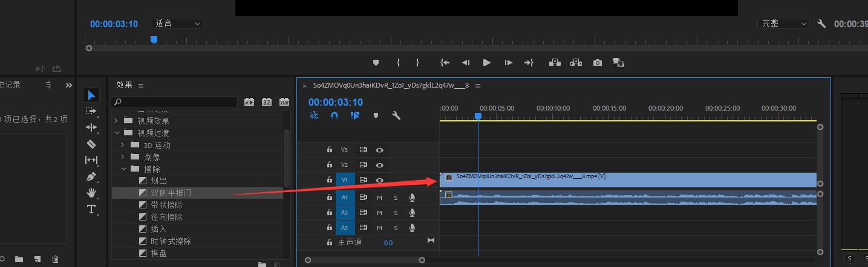Select the Pen tool
868x267 pixels.
91,177
